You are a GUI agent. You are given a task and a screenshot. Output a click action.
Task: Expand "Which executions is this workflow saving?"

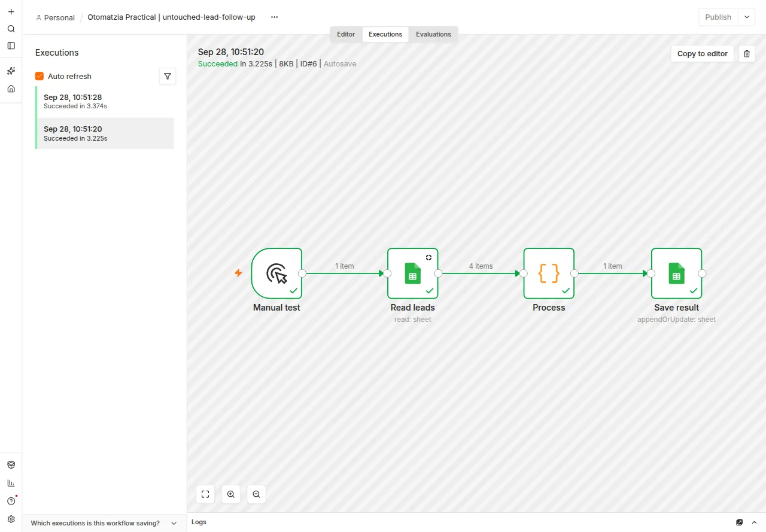click(x=104, y=523)
